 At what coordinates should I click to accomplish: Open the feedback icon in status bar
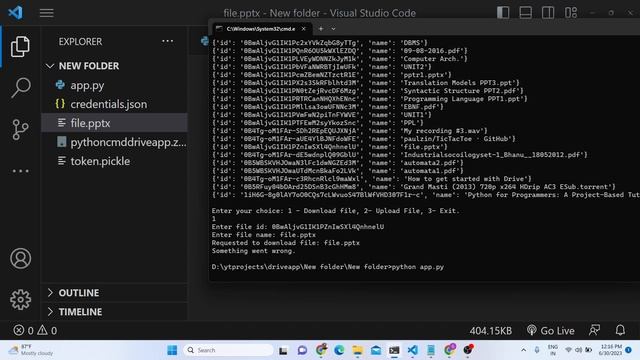click(x=594, y=330)
